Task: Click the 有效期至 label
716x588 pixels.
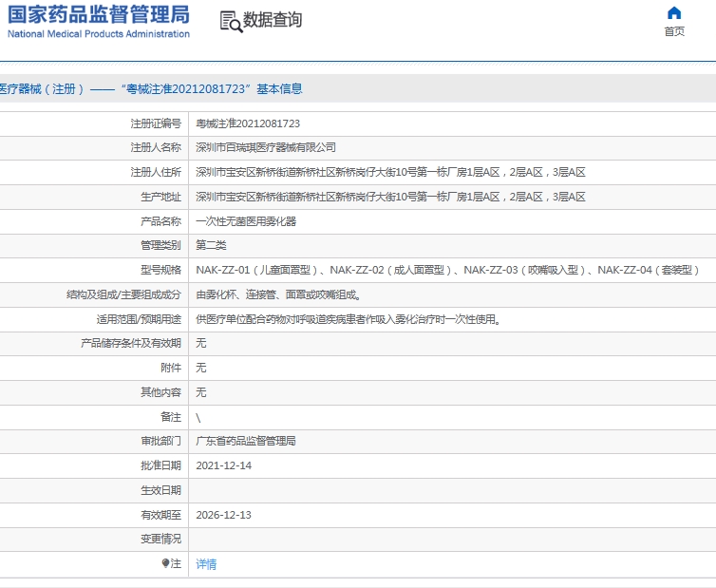Action: 160,515
